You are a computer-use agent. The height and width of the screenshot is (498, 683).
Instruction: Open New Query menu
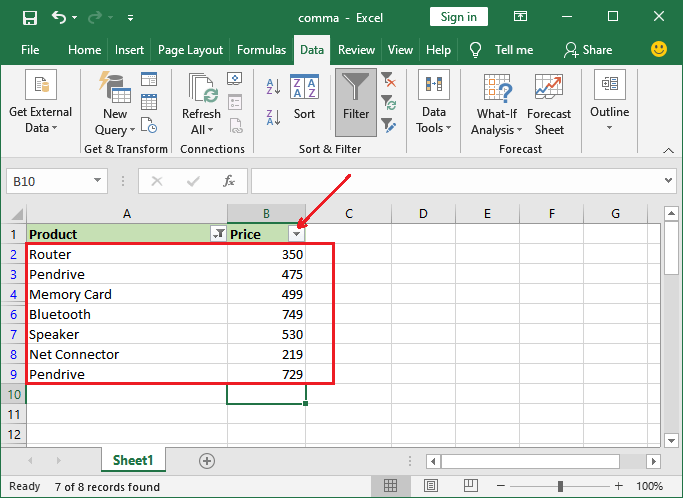click(115, 104)
